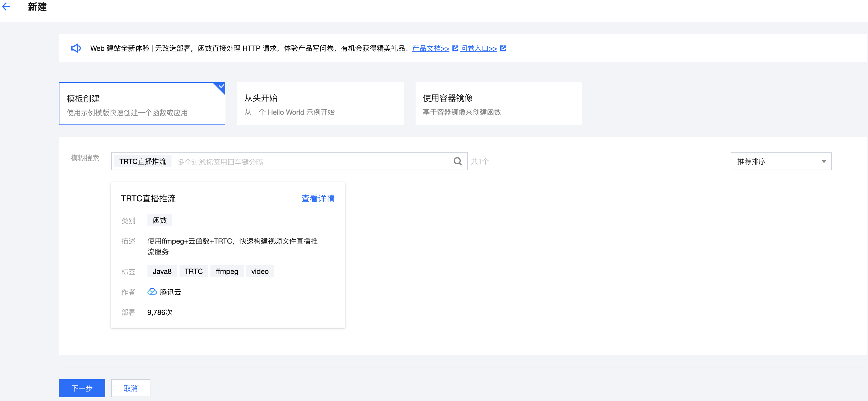Select the 从头开始 creation option
Screen dimensions: 868x401
[x=320, y=104]
